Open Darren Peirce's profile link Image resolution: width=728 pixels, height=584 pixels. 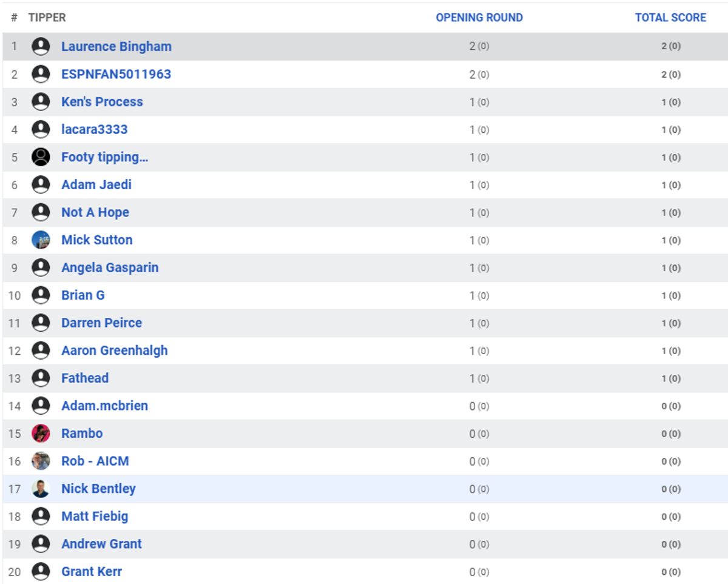point(102,323)
